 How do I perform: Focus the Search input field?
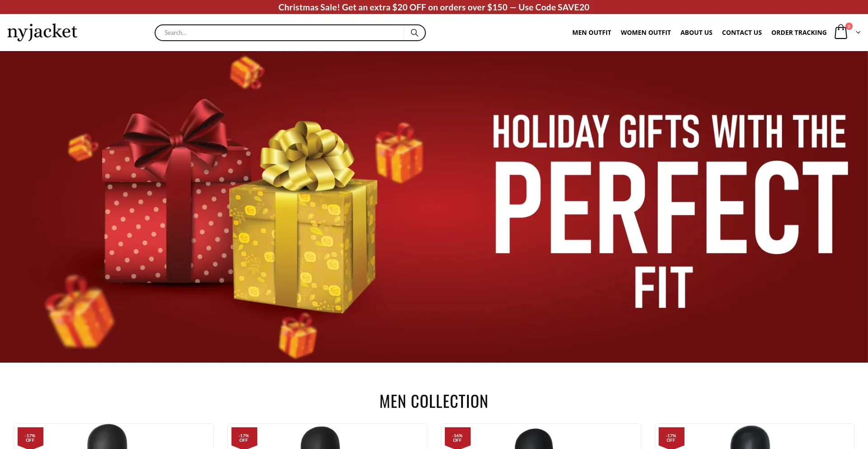tap(280, 33)
